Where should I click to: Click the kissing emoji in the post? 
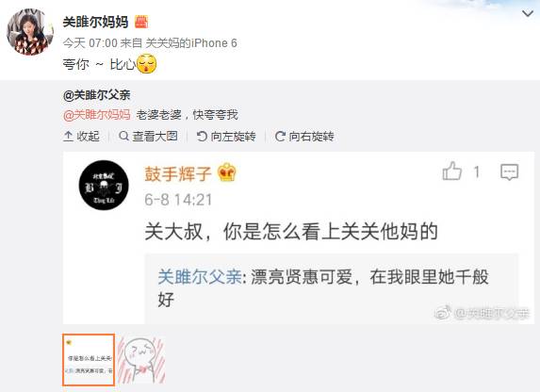(x=147, y=63)
